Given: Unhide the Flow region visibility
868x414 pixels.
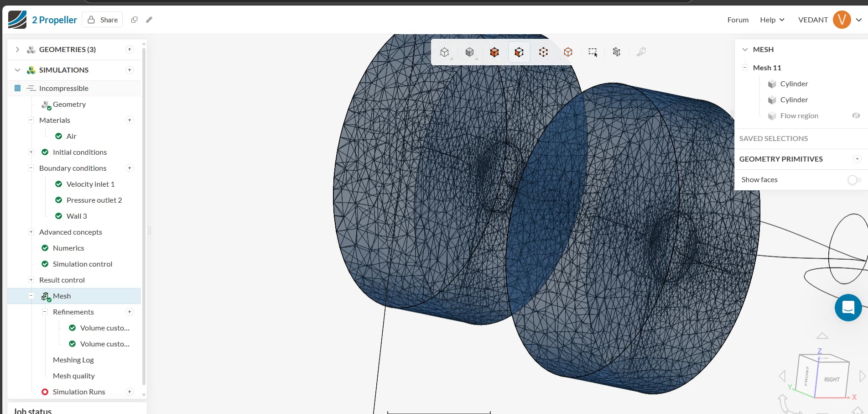Looking at the screenshot, I should [856, 115].
